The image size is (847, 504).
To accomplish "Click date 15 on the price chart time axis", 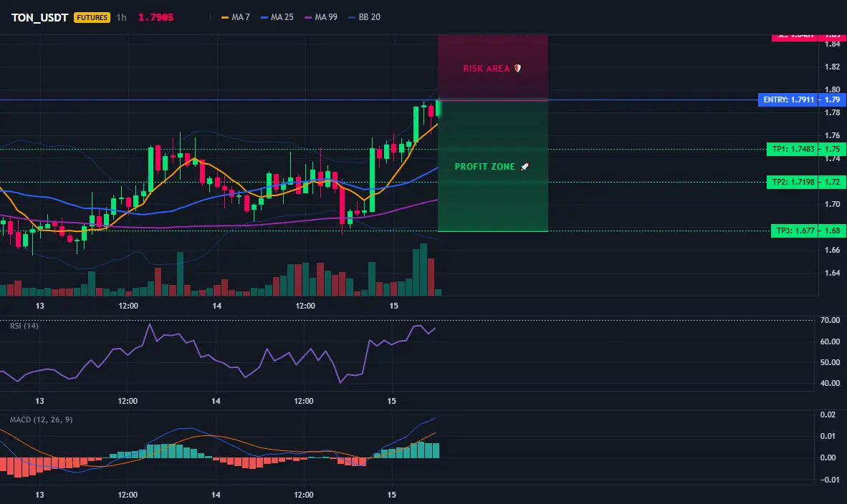I will pos(394,306).
